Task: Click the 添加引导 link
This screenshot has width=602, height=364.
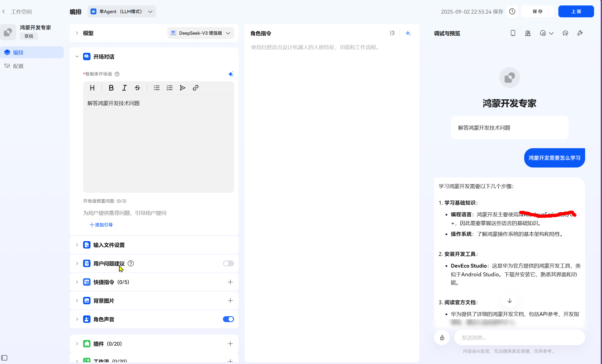Action: 101,225
